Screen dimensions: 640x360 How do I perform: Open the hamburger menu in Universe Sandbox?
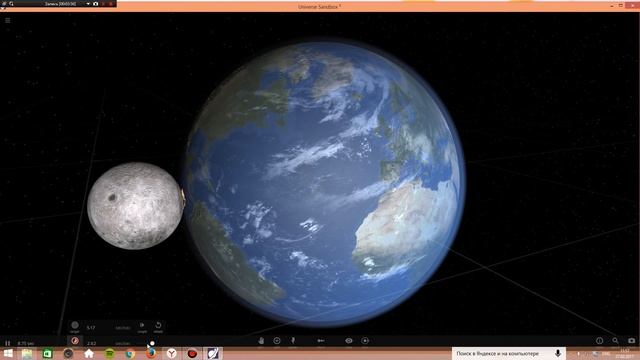tap(8, 20)
